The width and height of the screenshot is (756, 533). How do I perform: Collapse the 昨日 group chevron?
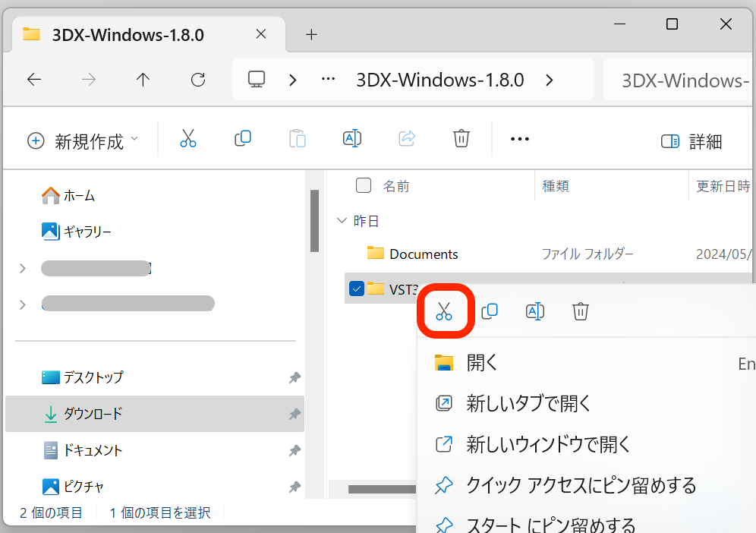pyautogui.click(x=342, y=220)
